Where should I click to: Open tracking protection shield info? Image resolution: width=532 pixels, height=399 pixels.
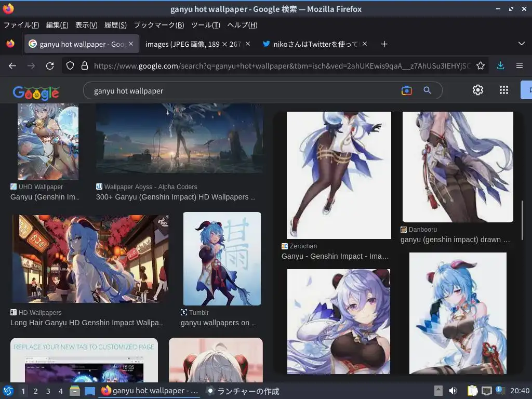coord(70,65)
